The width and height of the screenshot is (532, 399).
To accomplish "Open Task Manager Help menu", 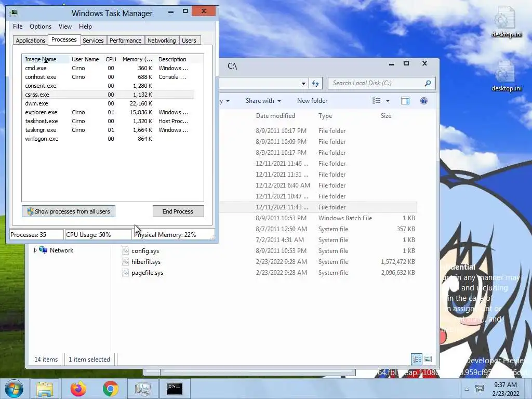I will (85, 26).
